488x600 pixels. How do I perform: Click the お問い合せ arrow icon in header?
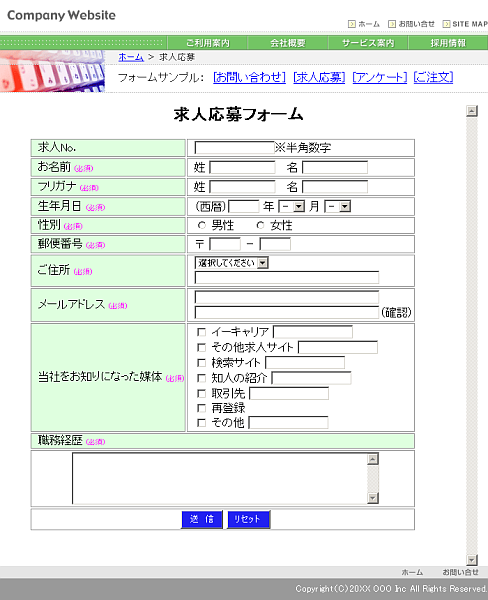pos(392,24)
